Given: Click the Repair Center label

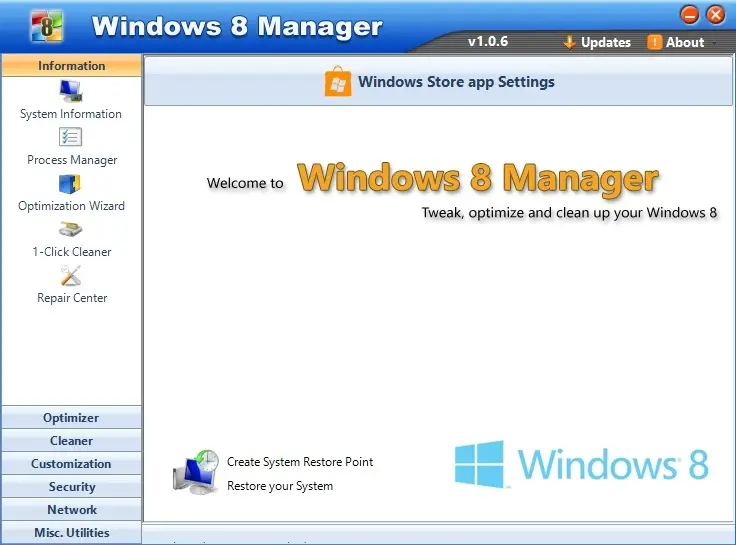Looking at the screenshot, I should 72,298.
